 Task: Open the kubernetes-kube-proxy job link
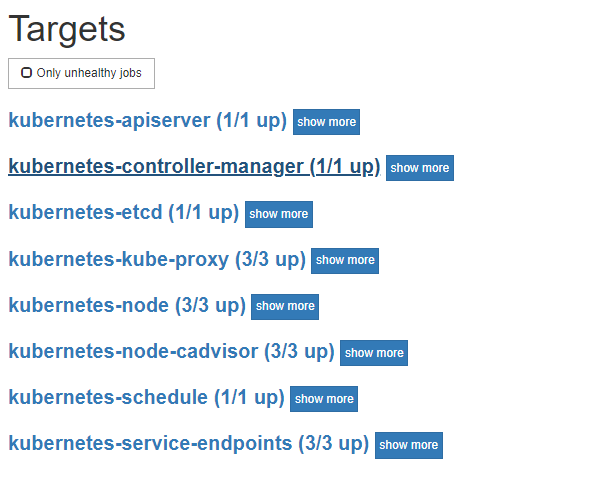tap(119, 259)
